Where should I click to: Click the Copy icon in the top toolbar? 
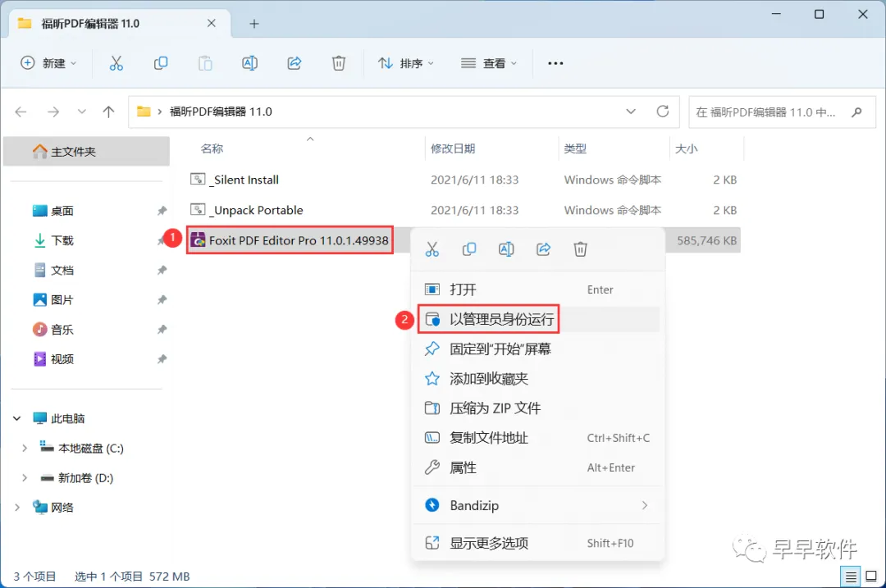point(161,63)
